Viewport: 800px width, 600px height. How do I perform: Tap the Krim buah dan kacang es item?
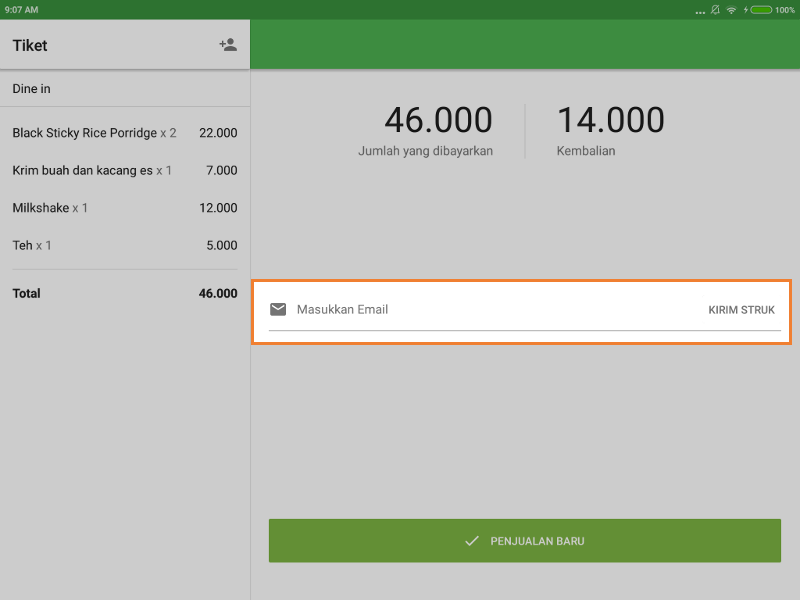(125, 171)
